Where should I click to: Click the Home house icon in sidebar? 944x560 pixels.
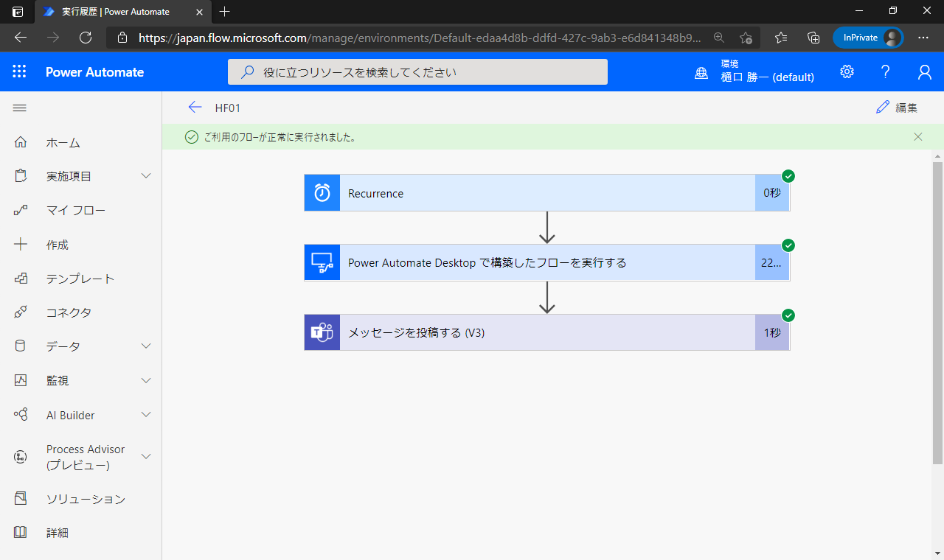21,142
